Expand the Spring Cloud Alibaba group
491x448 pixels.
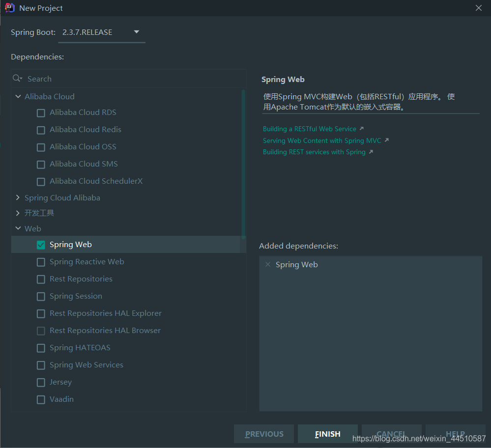pos(18,197)
